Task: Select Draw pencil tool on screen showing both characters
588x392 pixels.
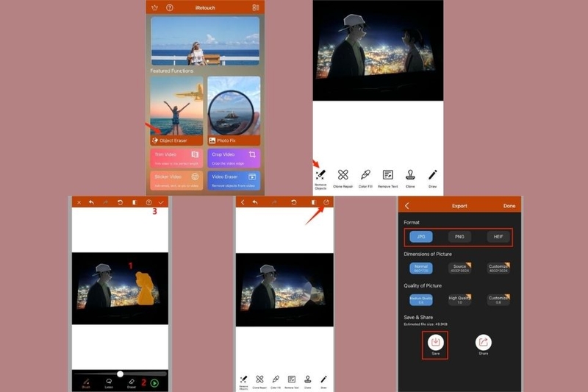Action: point(432,179)
